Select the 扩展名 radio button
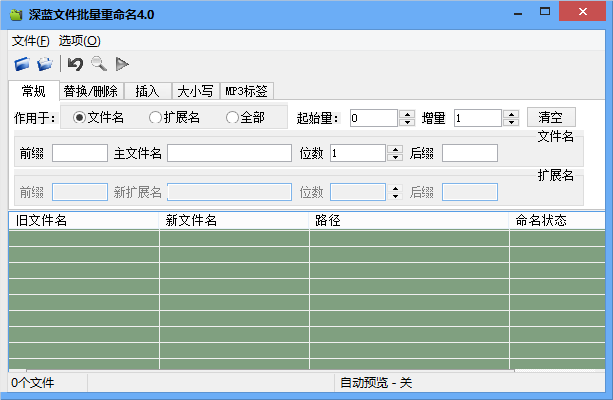The height and width of the screenshot is (400, 613). pyautogui.click(x=174, y=117)
